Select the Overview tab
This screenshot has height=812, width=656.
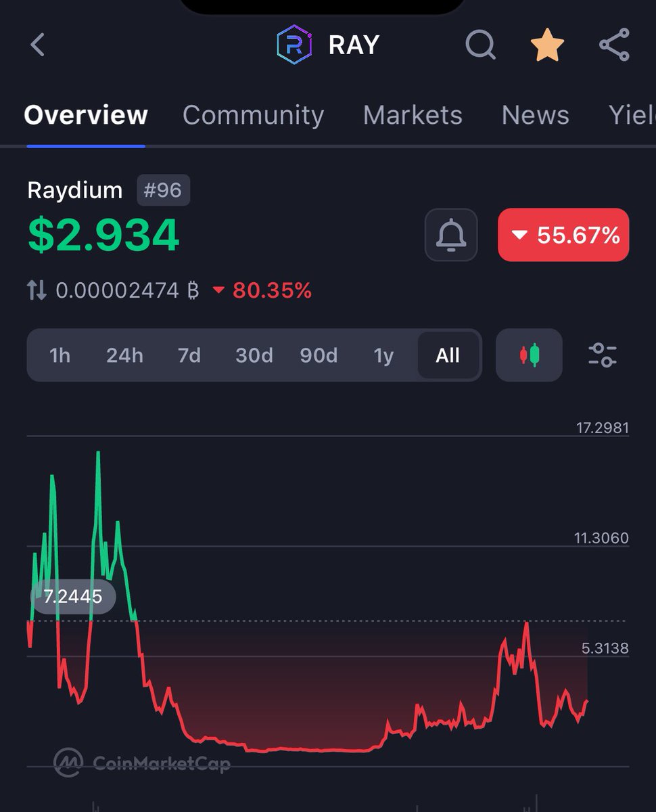point(86,115)
